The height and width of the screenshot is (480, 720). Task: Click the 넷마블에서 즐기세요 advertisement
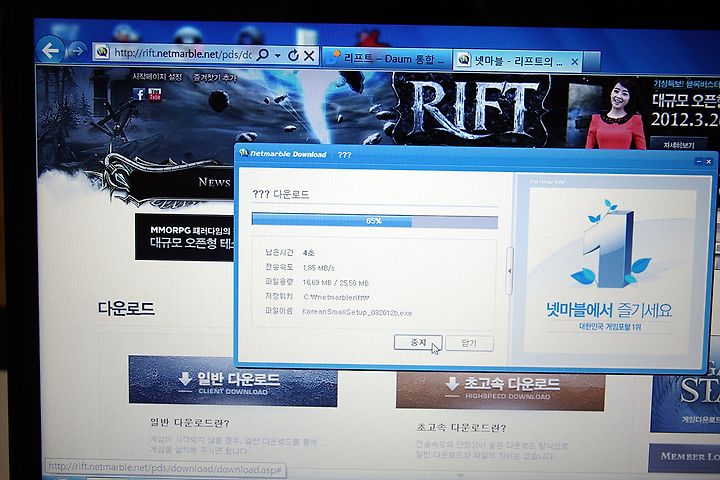(611, 270)
